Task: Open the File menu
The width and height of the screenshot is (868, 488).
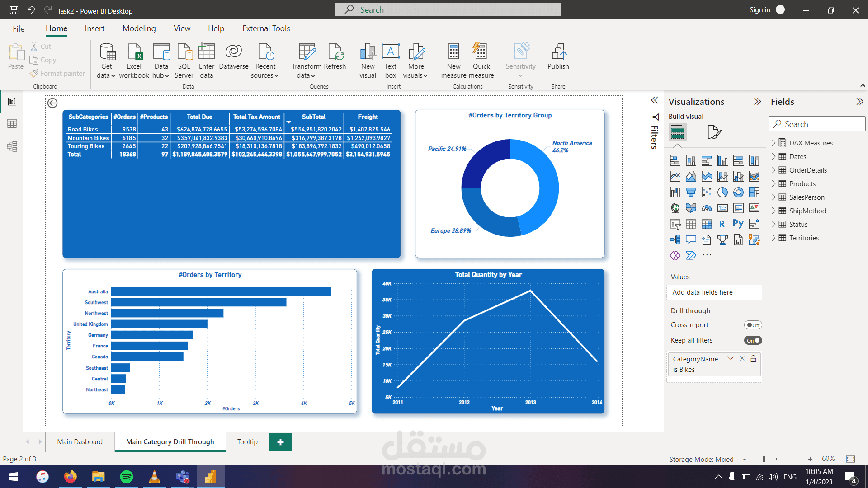Action: click(19, 28)
